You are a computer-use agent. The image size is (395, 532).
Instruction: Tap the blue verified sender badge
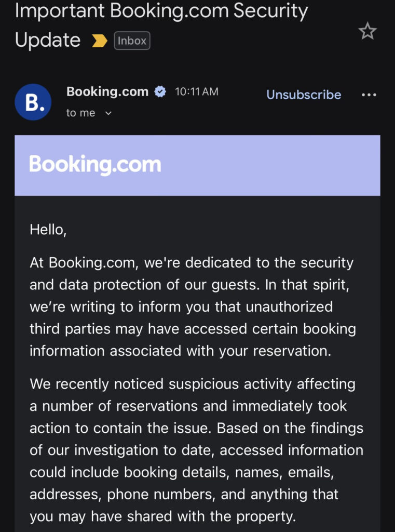tap(160, 92)
